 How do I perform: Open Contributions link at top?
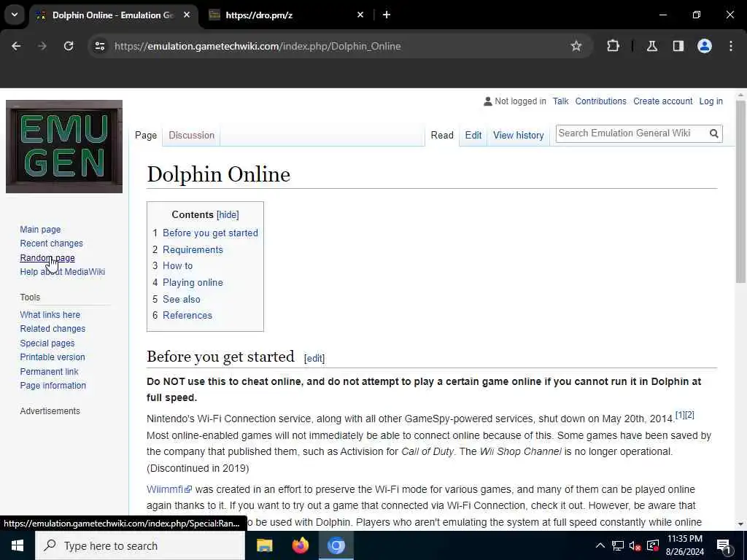click(601, 101)
